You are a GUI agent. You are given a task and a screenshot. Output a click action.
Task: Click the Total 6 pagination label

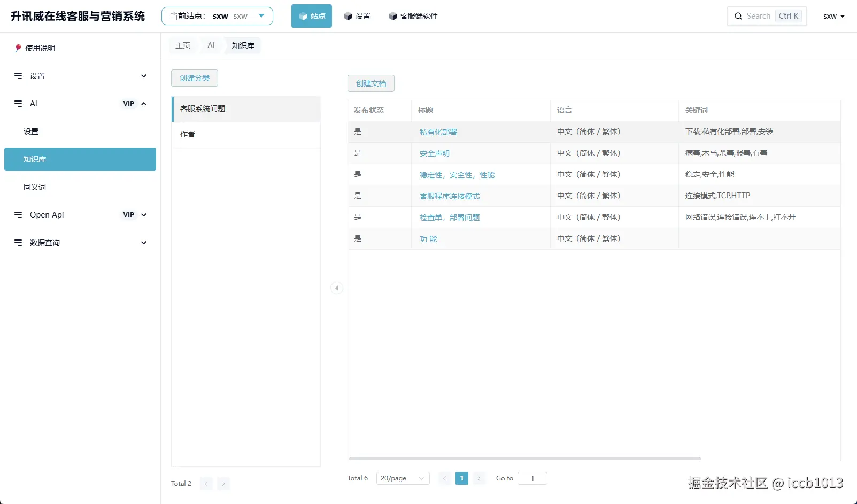[x=358, y=478]
